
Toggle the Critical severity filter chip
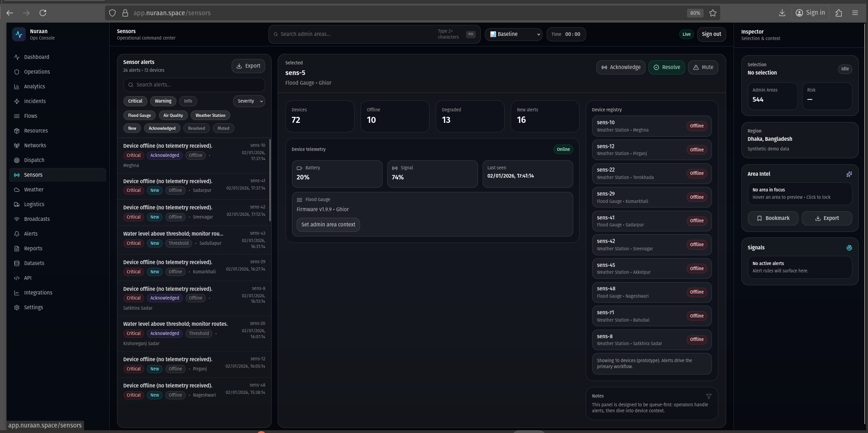click(x=135, y=101)
